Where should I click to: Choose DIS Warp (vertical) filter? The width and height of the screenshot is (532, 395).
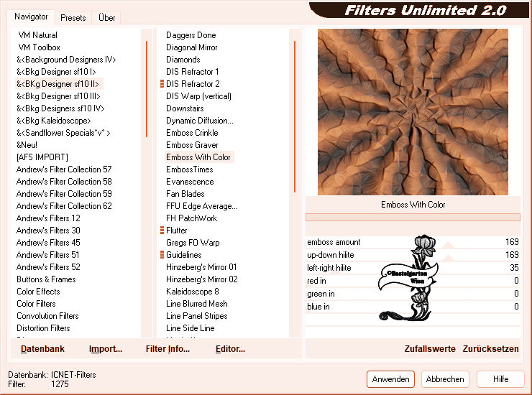coord(199,96)
